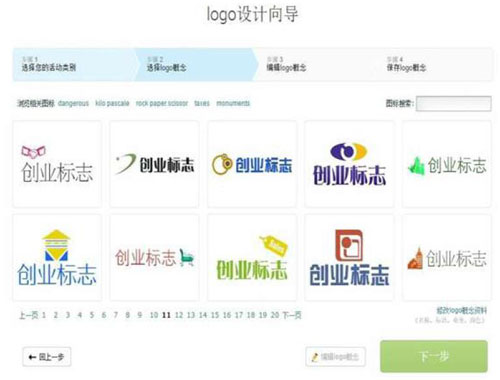The height and width of the screenshot is (380, 500).
Task: Open results page 12
Action: click(x=179, y=315)
